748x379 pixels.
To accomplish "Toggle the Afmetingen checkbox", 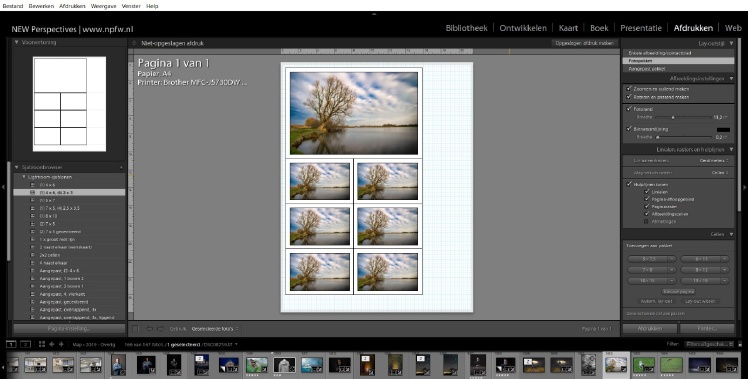I will coord(647,221).
